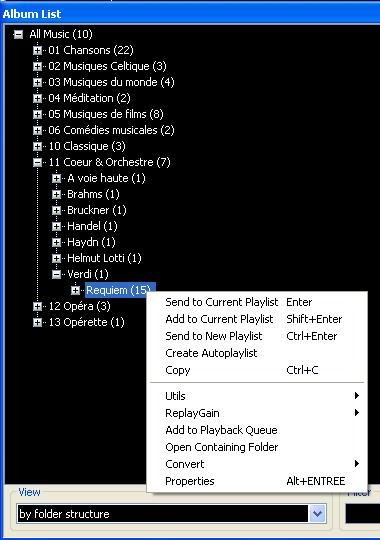Expand the 12 Opéra folder

(38, 307)
